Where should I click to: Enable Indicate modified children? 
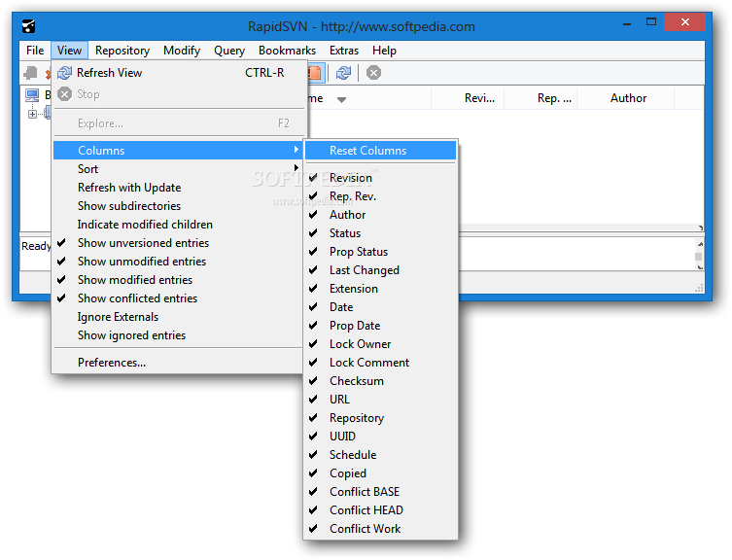[179, 225]
